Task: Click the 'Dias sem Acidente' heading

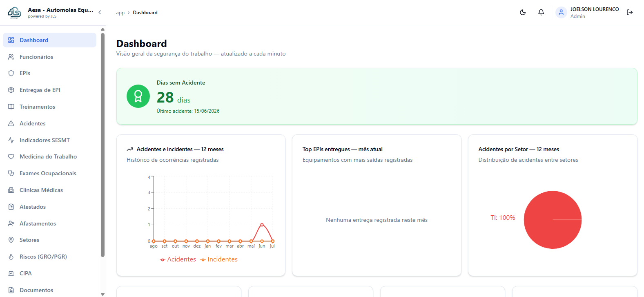Action: pyautogui.click(x=181, y=83)
